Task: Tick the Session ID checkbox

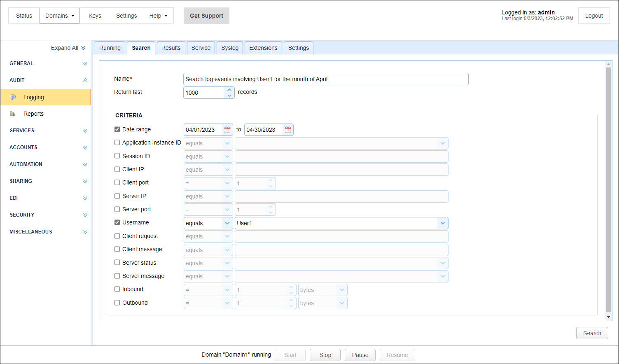Action: (x=117, y=156)
